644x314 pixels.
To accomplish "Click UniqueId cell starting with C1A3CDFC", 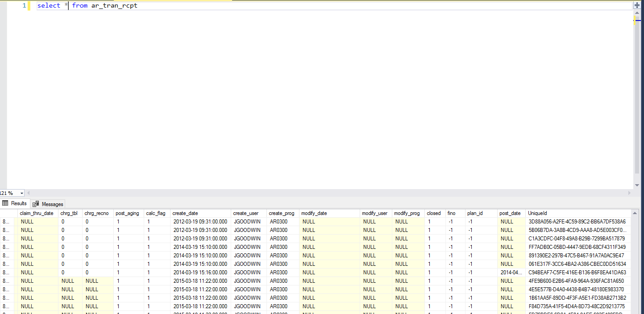I will (578, 239).
